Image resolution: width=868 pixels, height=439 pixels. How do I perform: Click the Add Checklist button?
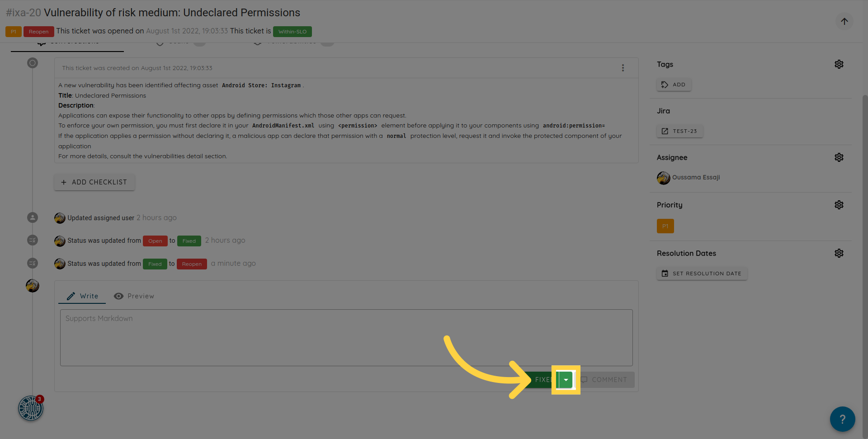(x=94, y=182)
